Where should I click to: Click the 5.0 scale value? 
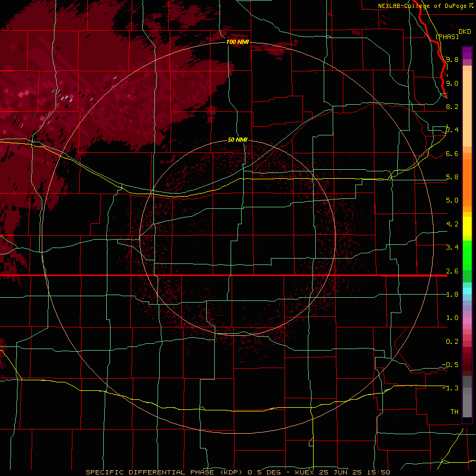point(452,200)
